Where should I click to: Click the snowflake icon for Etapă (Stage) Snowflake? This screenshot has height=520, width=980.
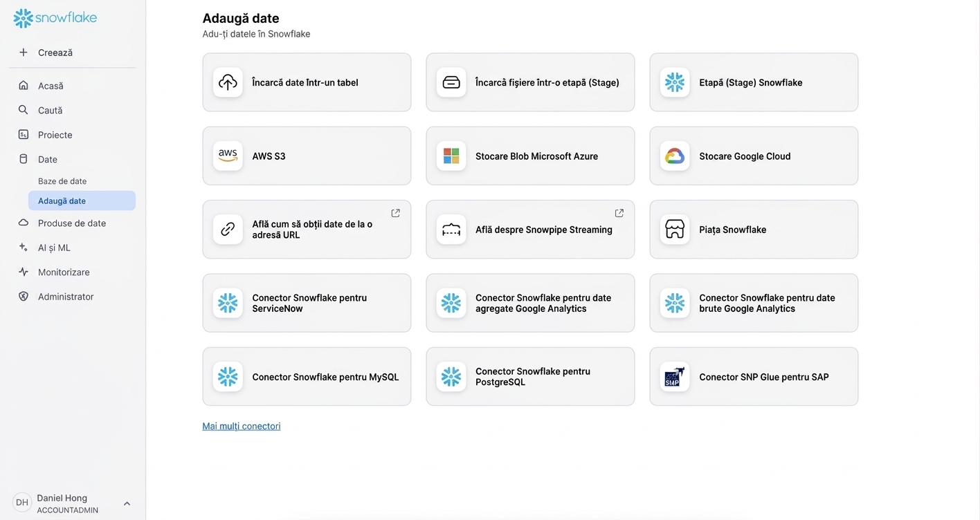coord(675,82)
